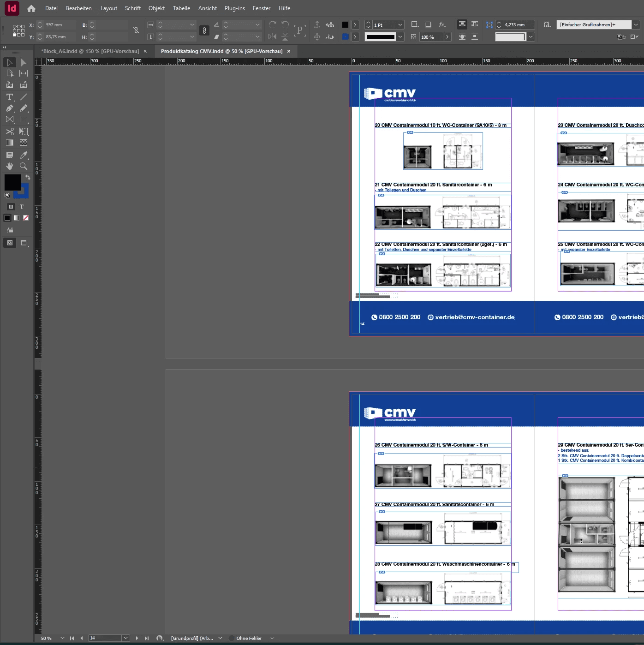The width and height of the screenshot is (644, 645).
Task: Activate the Eyedropper tool
Action: 24,155
